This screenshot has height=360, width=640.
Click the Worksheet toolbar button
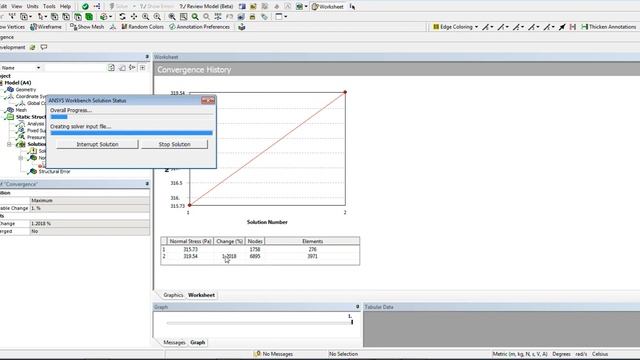click(328, 7)
